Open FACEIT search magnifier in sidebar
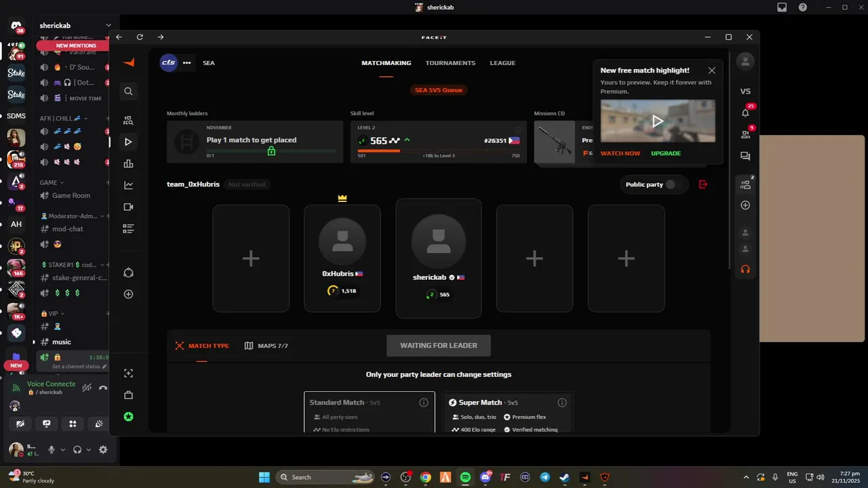868x488 pixels. pyautogui.click(x=129, y=91)
